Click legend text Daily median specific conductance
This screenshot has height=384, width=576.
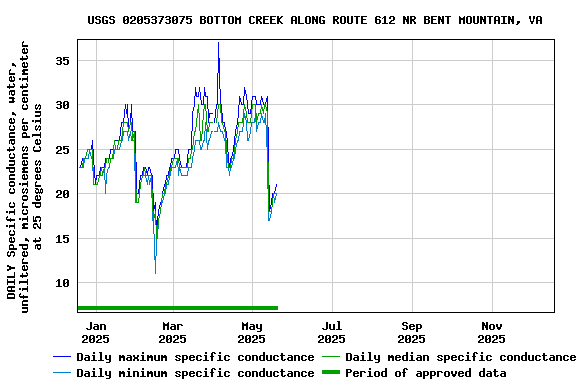tap(460, 357)
